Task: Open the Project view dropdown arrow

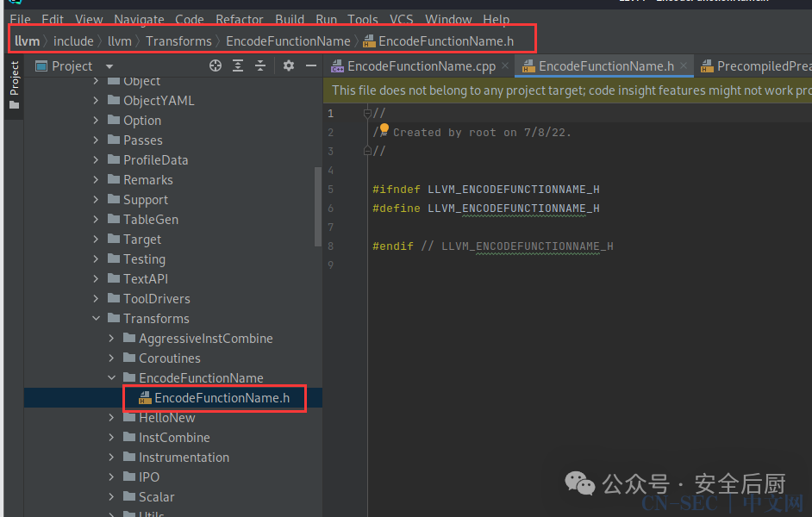Action: coord(109,66)
